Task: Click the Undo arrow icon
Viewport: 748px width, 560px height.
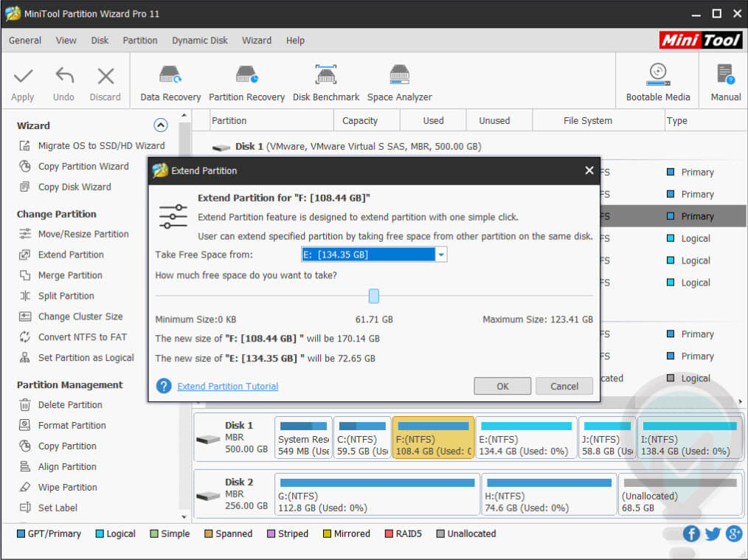Action: [x=64, y=76]
